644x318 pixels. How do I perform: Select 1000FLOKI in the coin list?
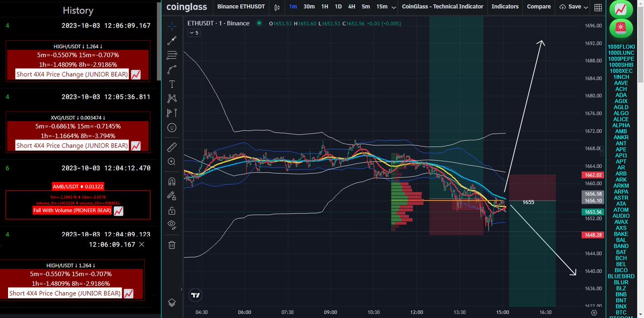(621, 47)
